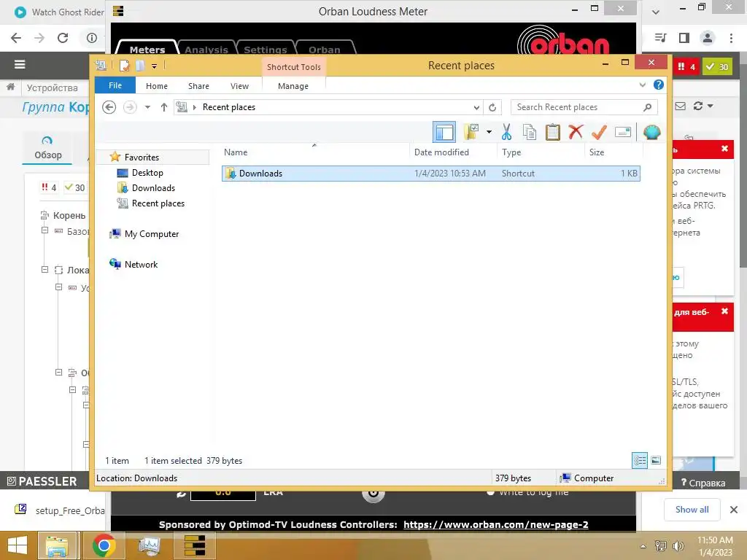Go up one folder level
747x560 pixels.
click(164, 107)
